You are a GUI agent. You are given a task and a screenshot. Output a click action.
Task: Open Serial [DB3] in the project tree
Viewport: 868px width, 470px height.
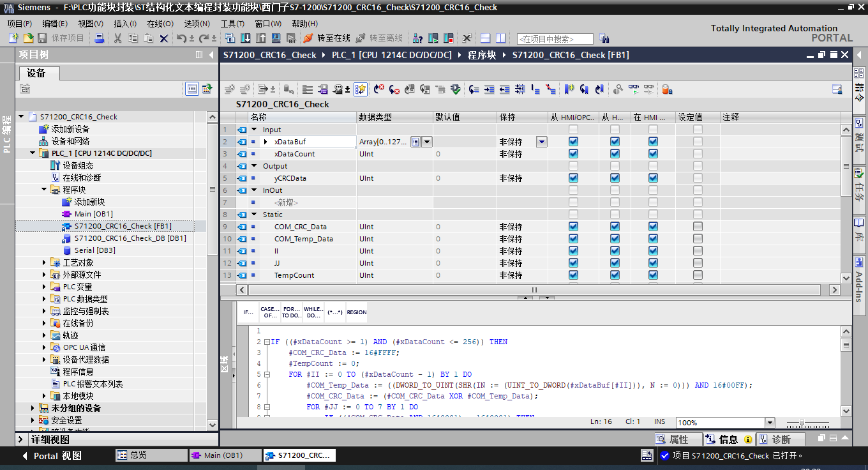tap(94, 250)
